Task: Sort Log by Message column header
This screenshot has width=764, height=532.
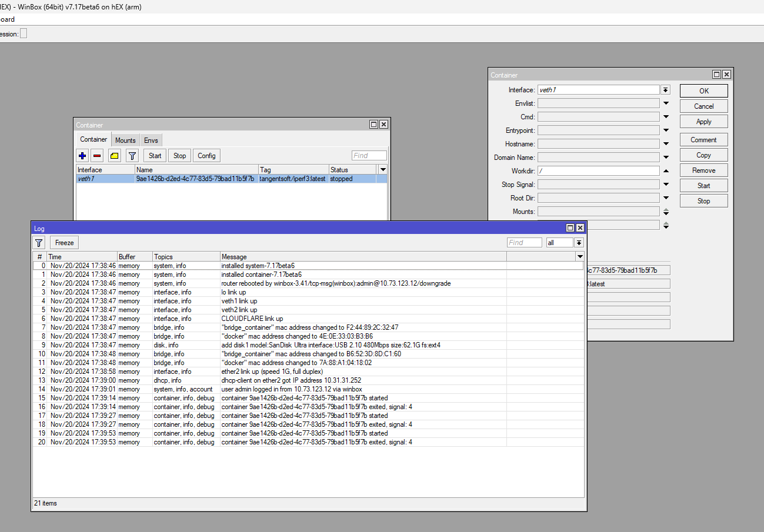Action: point(363,257)
